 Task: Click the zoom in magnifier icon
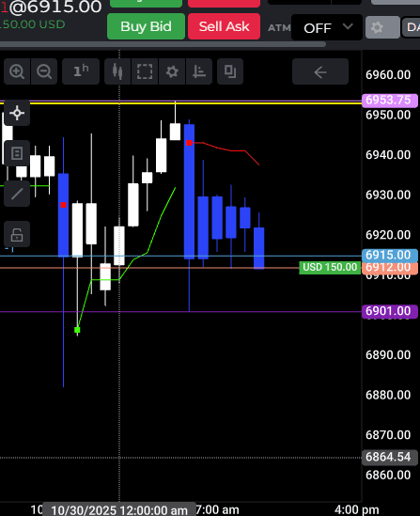17,71
